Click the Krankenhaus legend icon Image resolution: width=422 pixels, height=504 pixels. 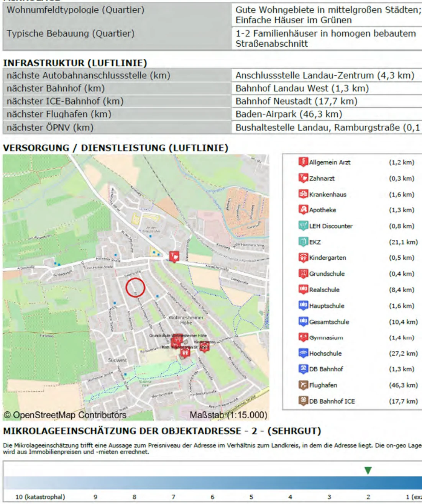point(303,194)
